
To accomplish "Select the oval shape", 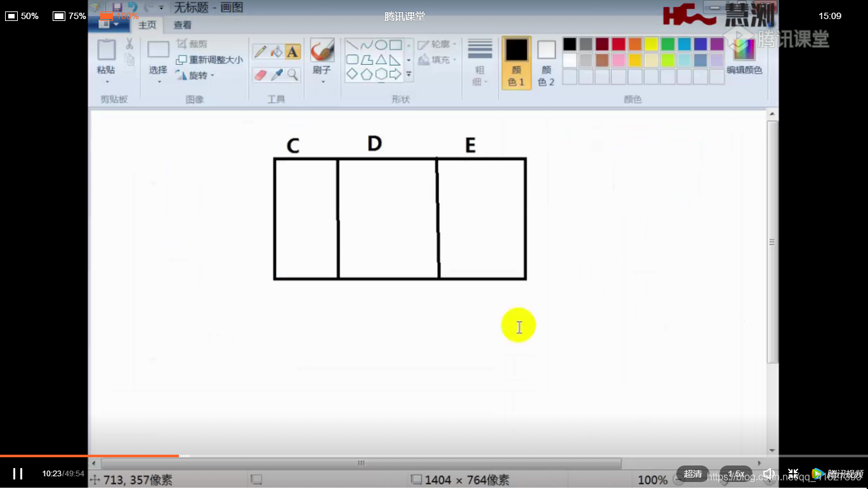I will coord(381,44).
